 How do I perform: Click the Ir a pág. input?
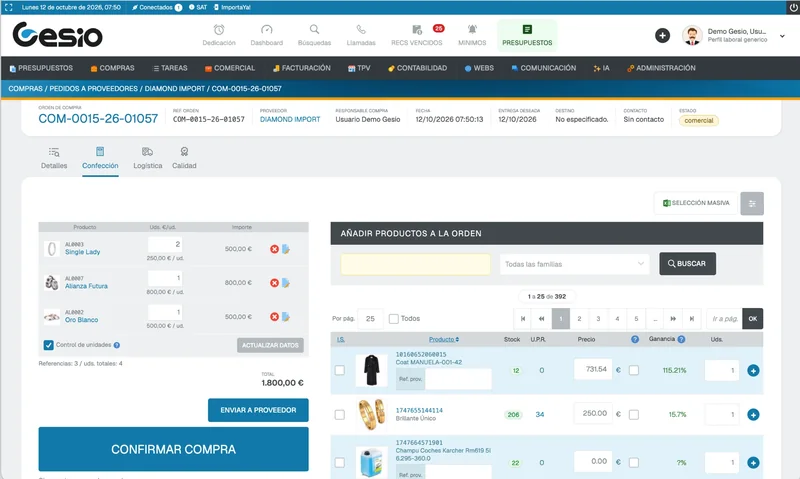724,319
